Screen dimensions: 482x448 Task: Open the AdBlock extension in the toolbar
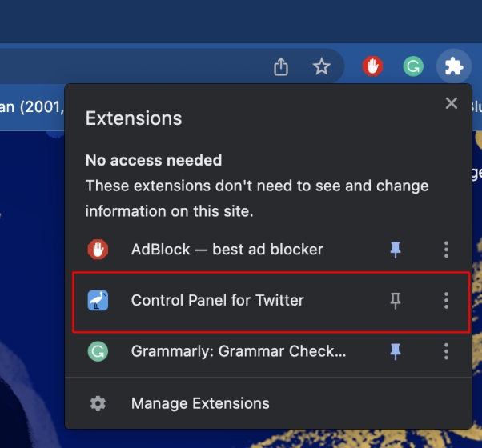click(372, 66)
